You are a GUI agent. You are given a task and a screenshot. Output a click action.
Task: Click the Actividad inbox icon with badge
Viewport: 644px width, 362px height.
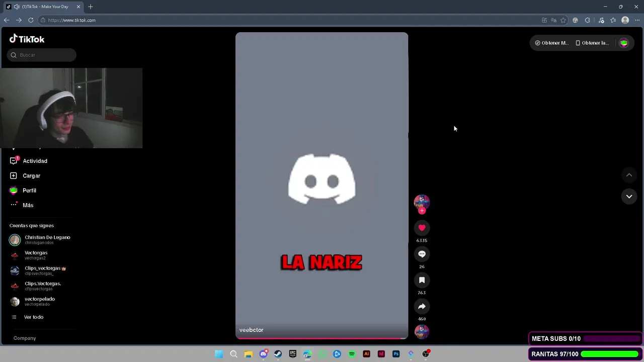[x=14, y=161]
